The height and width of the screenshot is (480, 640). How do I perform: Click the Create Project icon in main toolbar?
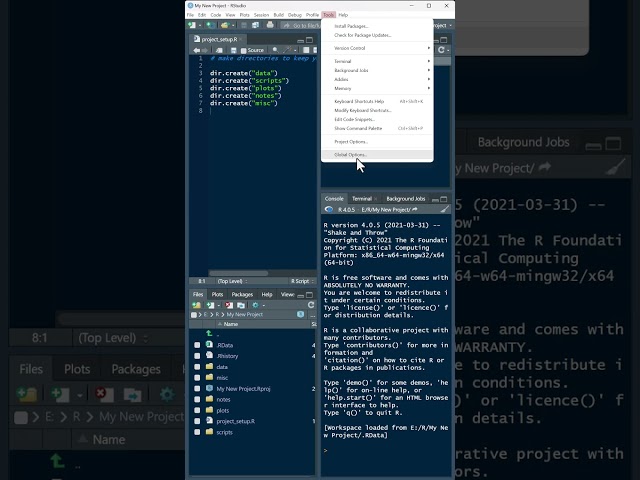(210, 25)
